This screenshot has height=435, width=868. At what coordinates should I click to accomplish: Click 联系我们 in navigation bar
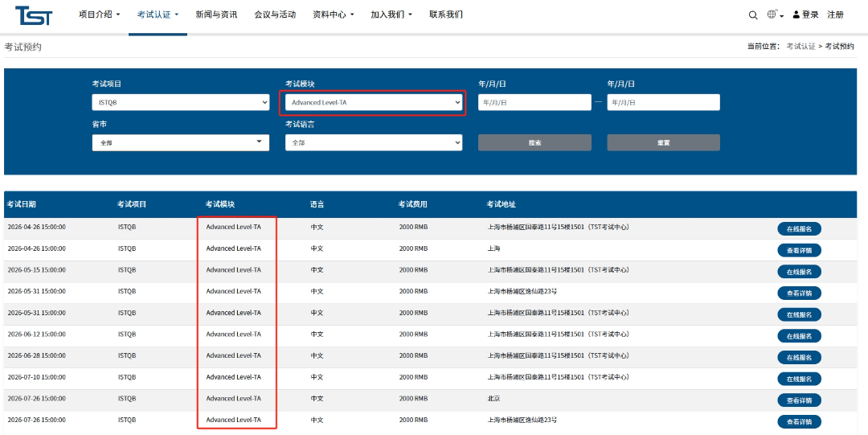(x=446, y=14)
